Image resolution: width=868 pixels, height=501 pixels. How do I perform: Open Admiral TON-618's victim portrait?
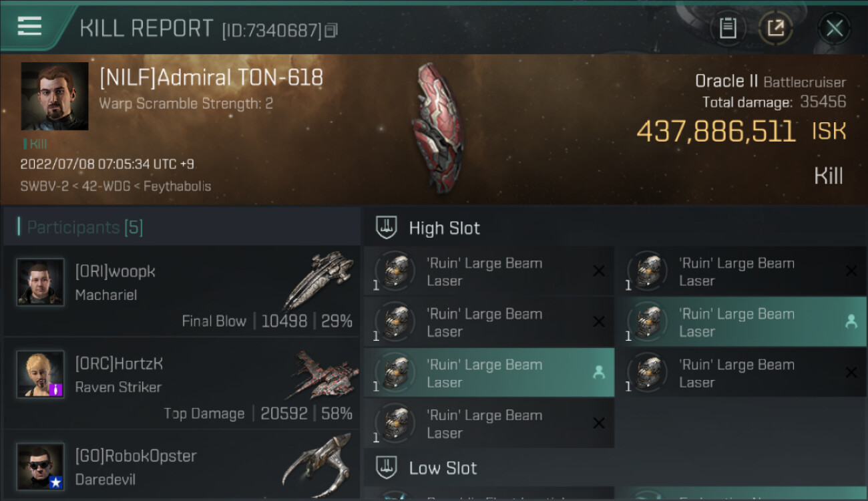coord(55,96)
